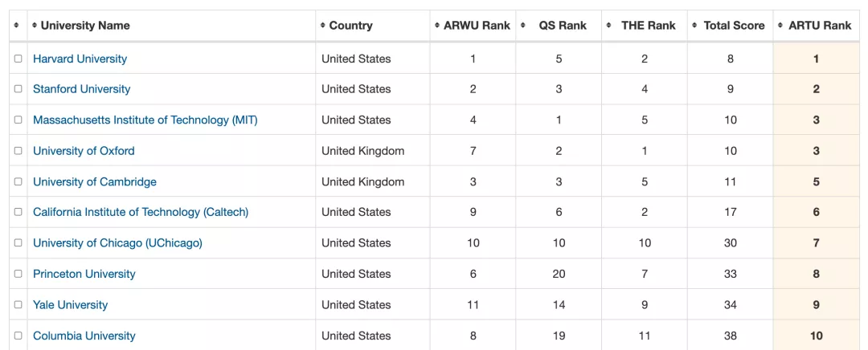Image resolution: width=868 pixels, height=350 pixels.
Task: Open California Institute of Technology (Caltech) link
Action: [x=141, y=212]
